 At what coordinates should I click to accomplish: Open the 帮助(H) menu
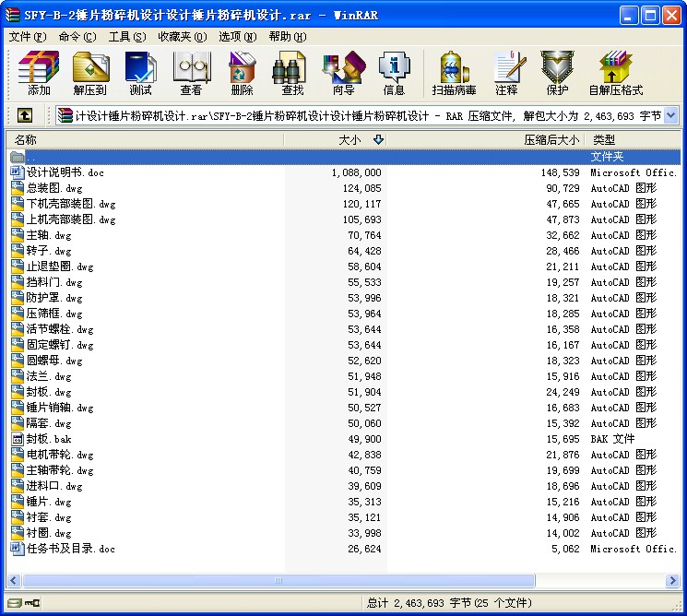coord(288,37)
